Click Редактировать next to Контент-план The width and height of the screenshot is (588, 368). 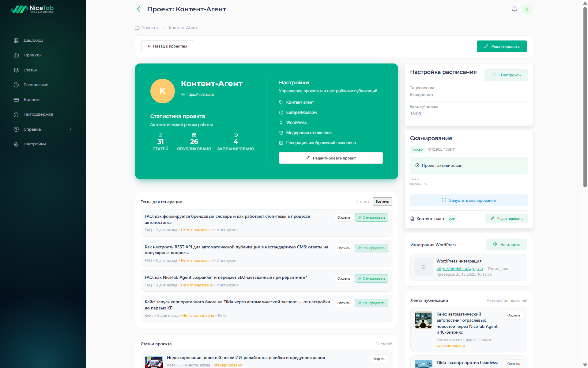(x=506, y=219)
